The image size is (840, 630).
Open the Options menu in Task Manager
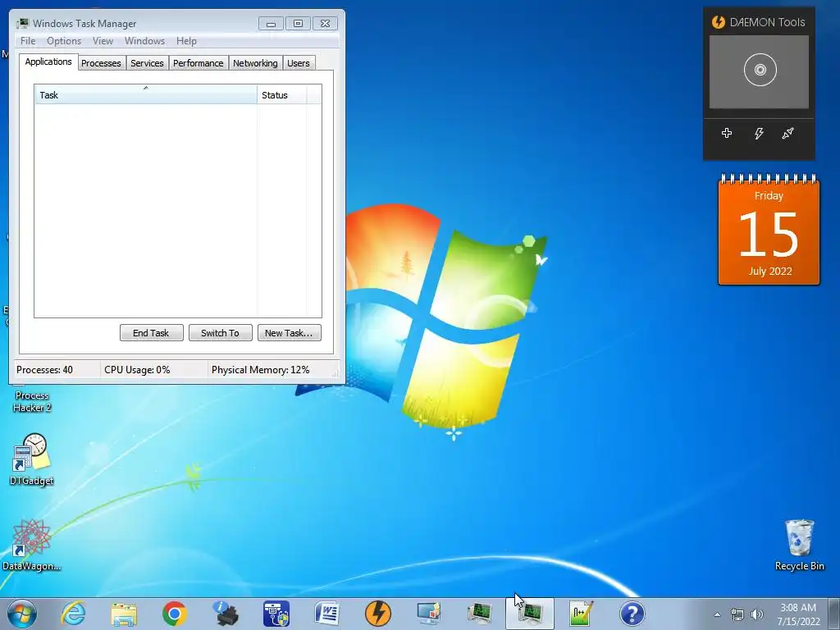pos(64,41)
